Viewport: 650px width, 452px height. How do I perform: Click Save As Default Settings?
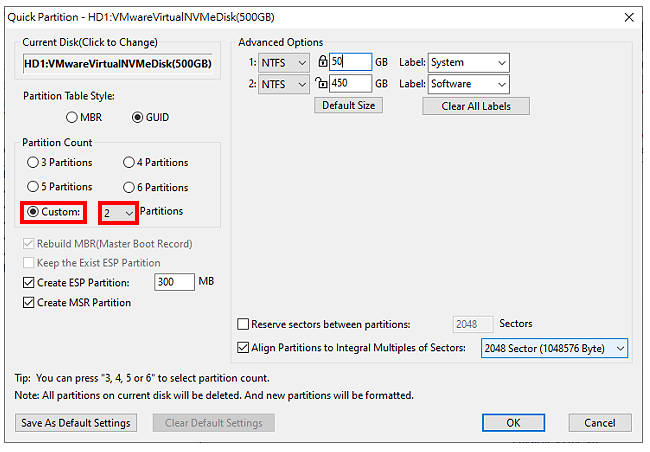click(x=76, y=423)
